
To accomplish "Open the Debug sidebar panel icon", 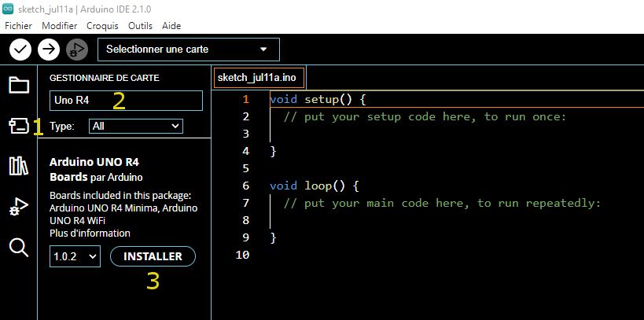I will [x=19, y=207].
